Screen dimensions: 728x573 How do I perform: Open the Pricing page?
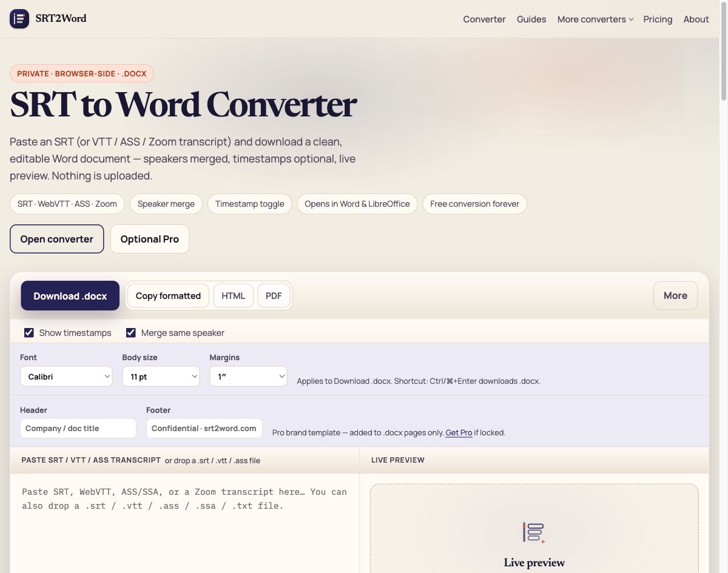[x=658, y=19]
